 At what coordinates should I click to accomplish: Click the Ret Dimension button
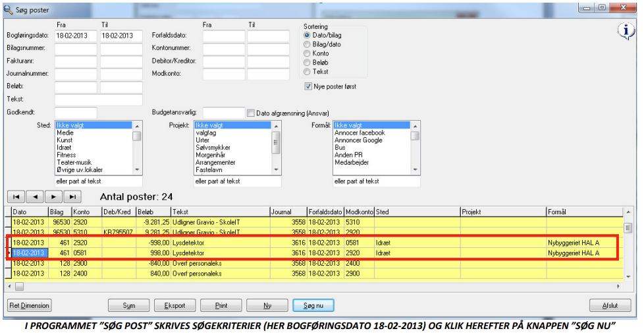29,306
